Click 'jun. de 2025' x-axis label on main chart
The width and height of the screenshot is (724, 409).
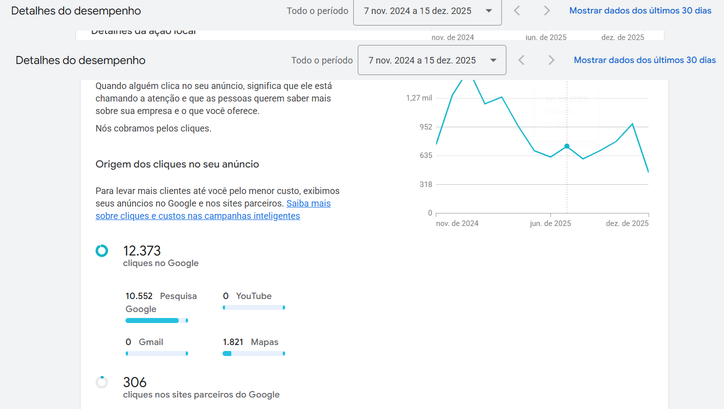550,223
